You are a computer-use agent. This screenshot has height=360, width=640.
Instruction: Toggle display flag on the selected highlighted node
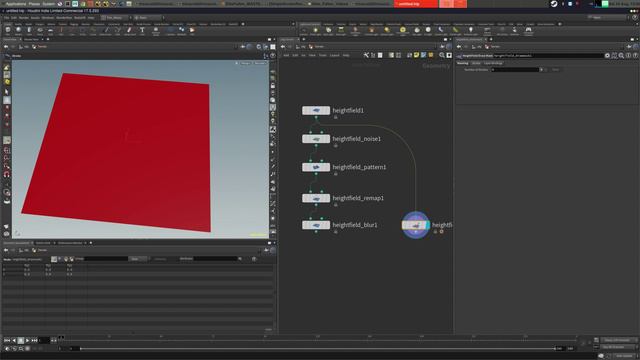(427, 225)
